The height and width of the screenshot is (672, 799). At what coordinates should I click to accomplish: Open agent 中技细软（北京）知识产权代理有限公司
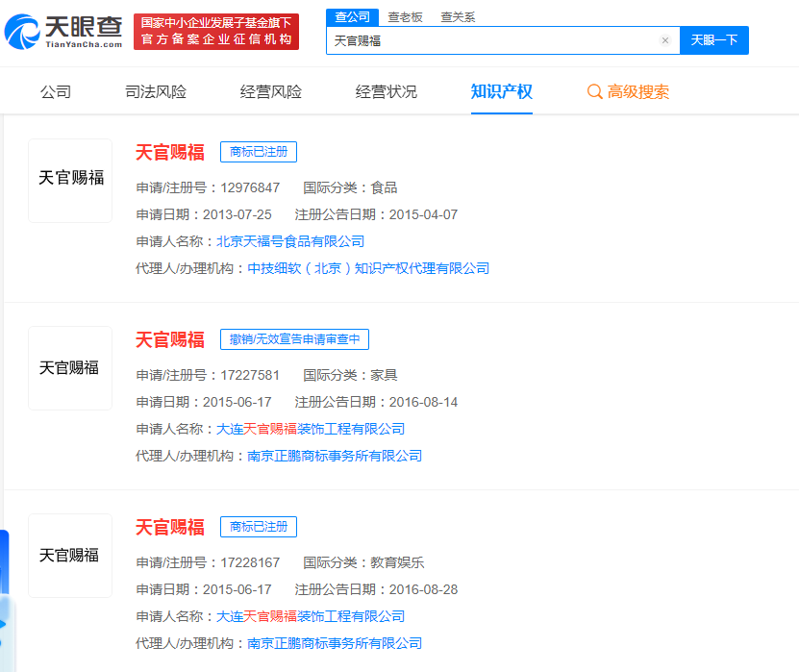368,268
